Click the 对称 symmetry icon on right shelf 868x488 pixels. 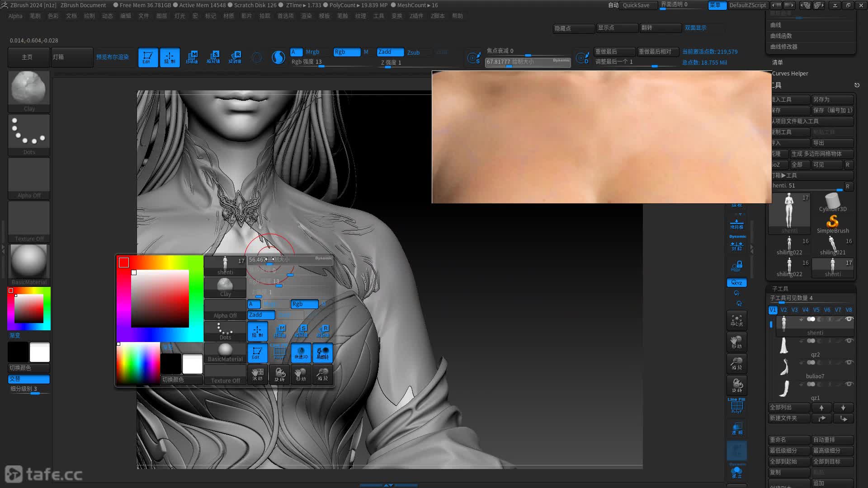(737, 246)
